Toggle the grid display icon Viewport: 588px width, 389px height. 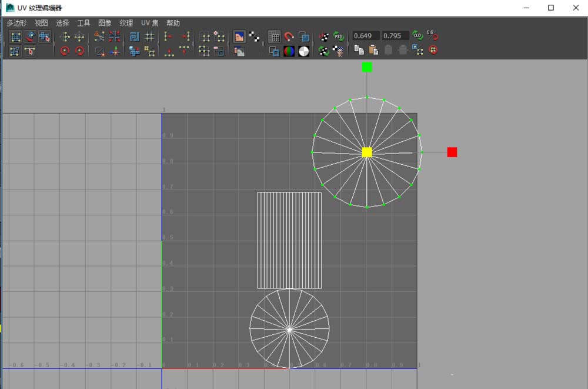274,36
